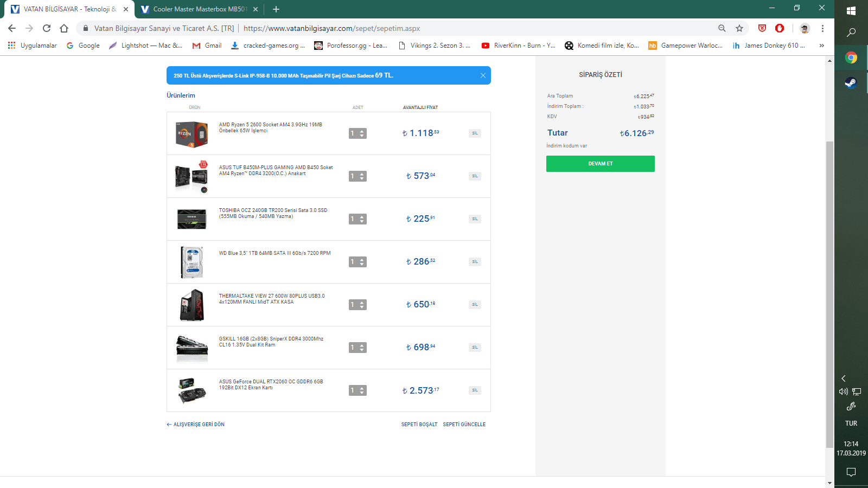Update the cart with SEPETİ GÜNCELLE
The width and height of the screenshot is (868, 488).
pyautogui.click(x=464, y=425)
